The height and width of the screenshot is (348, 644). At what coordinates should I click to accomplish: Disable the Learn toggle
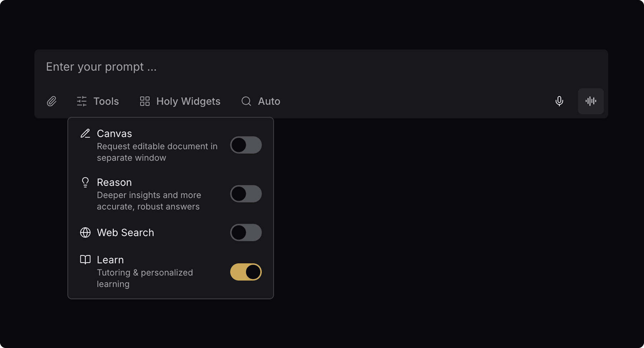(x=246, y=272)
